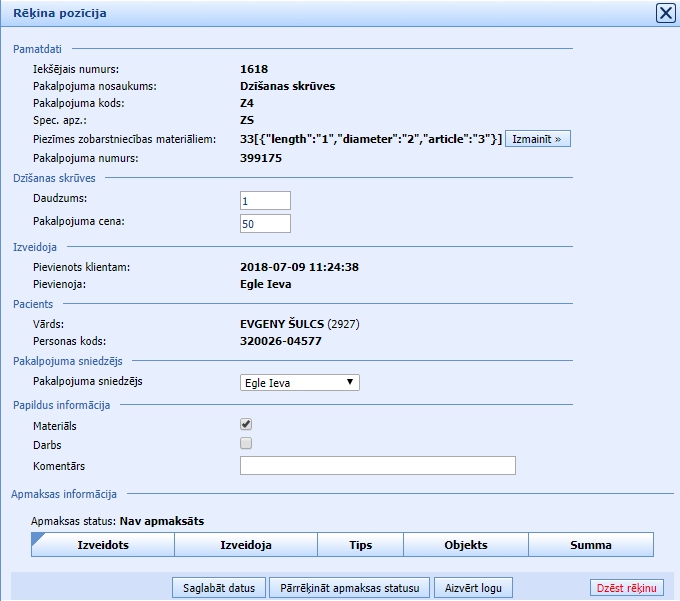Sort by the Izveidots column header
Viewport: 680px width, 601px height.
tap(103, 545)
